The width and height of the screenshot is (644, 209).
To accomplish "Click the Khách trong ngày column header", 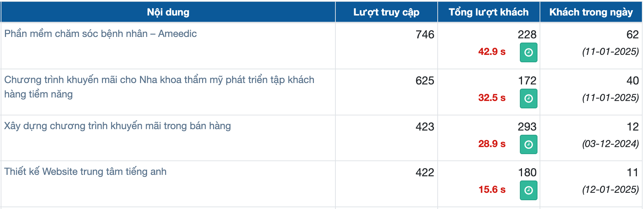I will click(591, 12).
